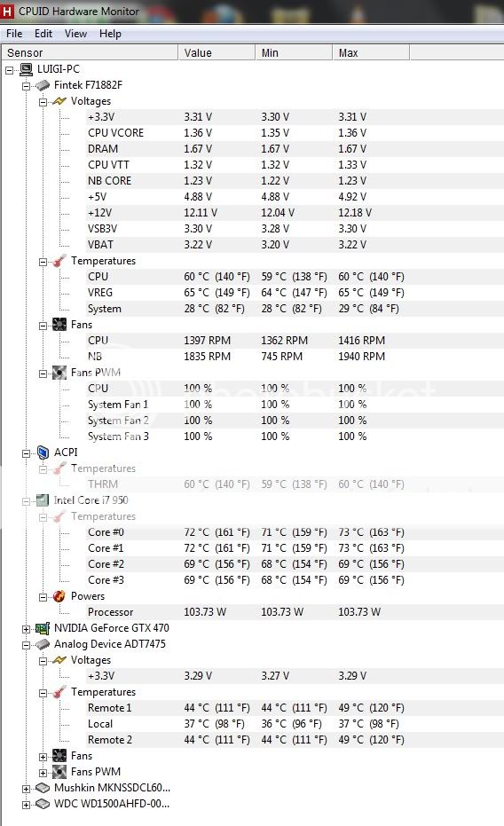
Task: Open the View menu
Action: [75, 34]
